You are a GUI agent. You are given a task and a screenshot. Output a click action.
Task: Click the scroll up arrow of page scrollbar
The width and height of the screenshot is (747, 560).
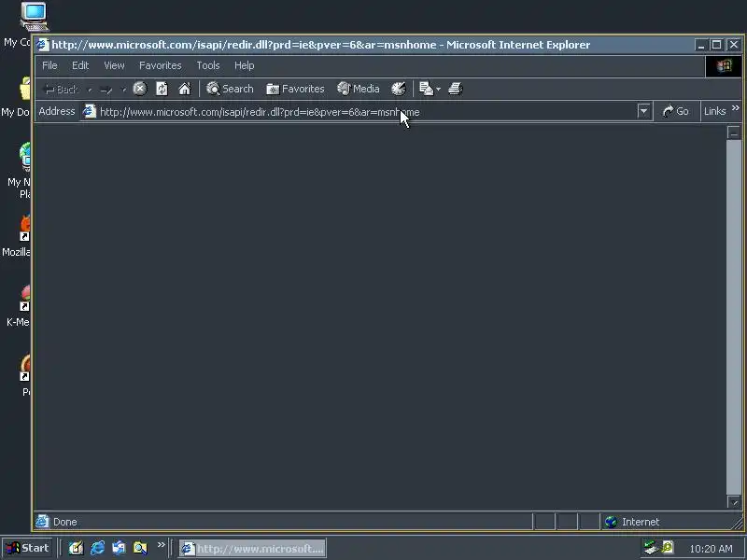(734, 133)
